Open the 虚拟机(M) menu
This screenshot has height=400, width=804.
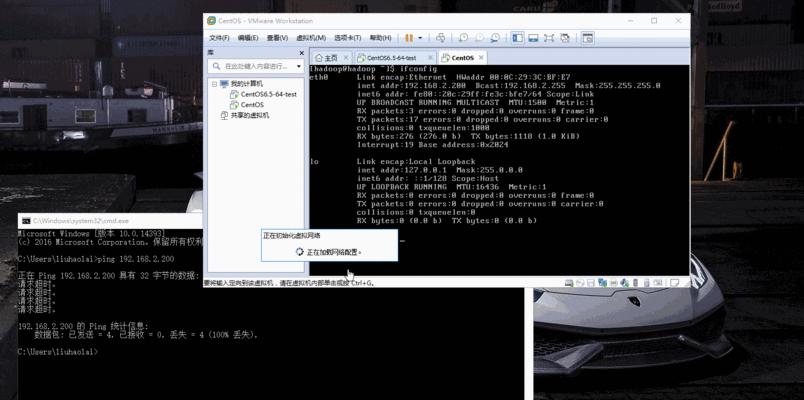click(311, 38)
